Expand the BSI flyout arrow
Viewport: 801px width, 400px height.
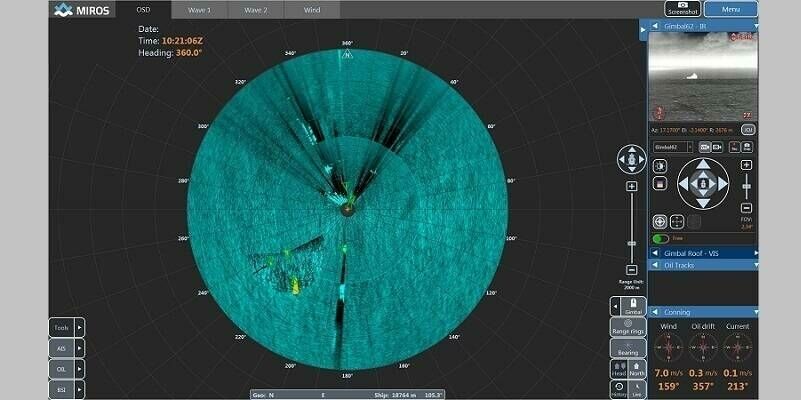80,390
